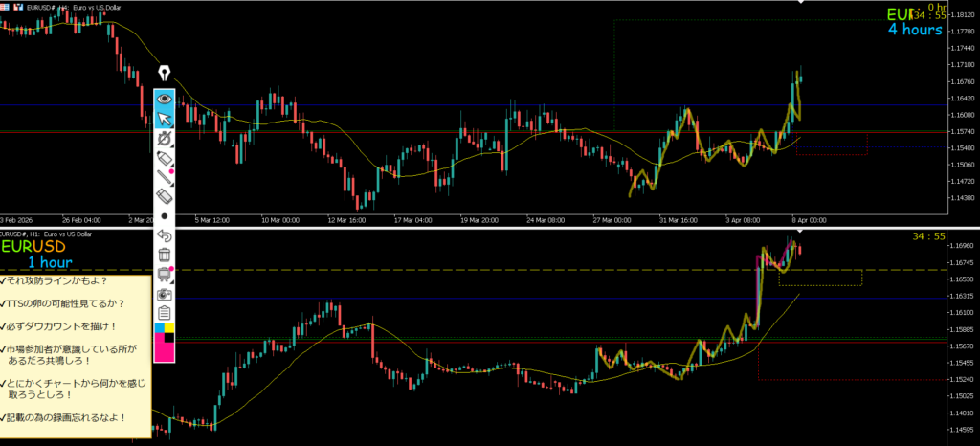Click the '4 hours' timeframe label
This screenshot has width=980, height=446.
click(x=915, y=30)
